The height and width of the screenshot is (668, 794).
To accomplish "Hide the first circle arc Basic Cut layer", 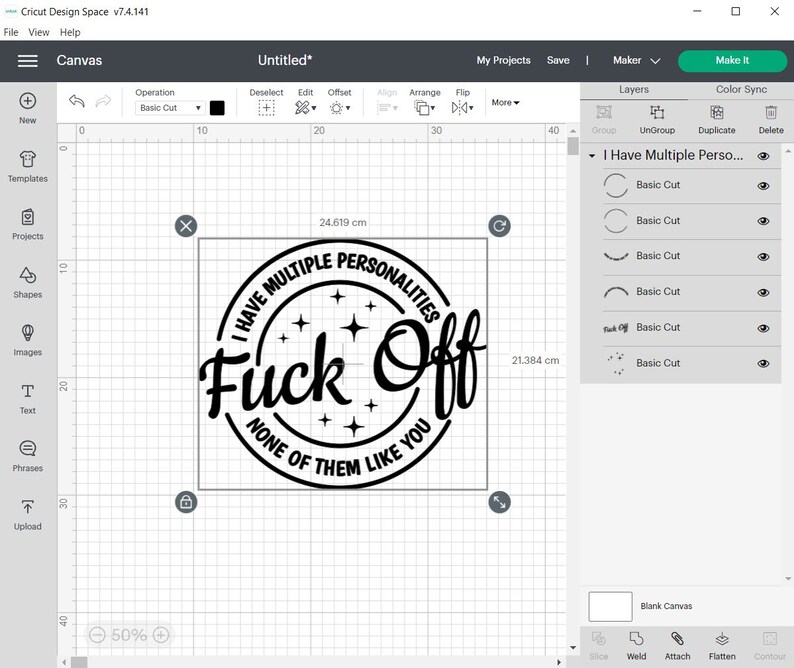I will point(763,186).
